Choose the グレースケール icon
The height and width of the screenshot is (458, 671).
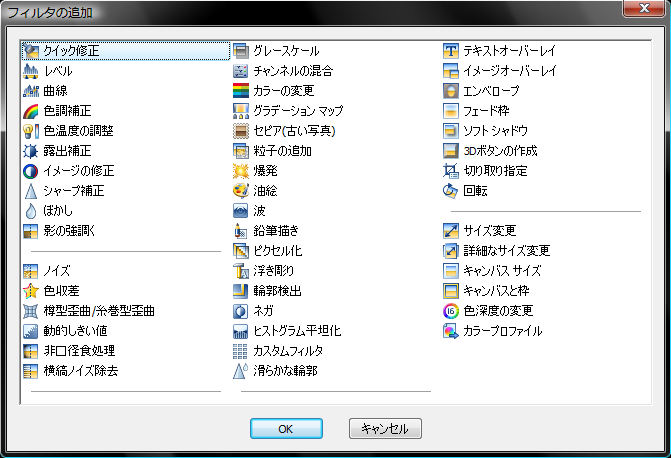click(240, 51)
